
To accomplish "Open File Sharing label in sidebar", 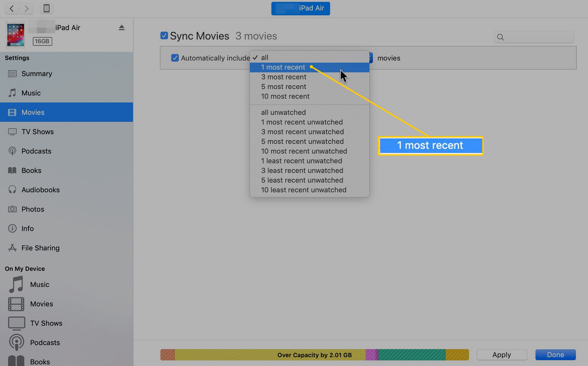I will [40, 248].
